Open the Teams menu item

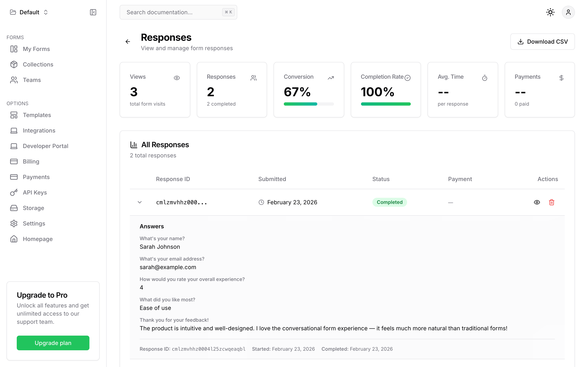point(32,80)
